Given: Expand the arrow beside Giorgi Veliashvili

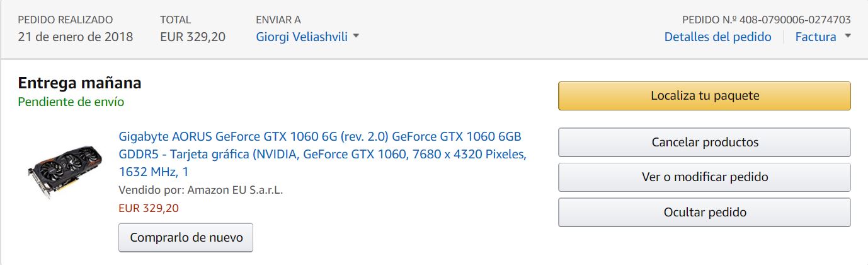Looking at the screenshot, I should [356, 37].
